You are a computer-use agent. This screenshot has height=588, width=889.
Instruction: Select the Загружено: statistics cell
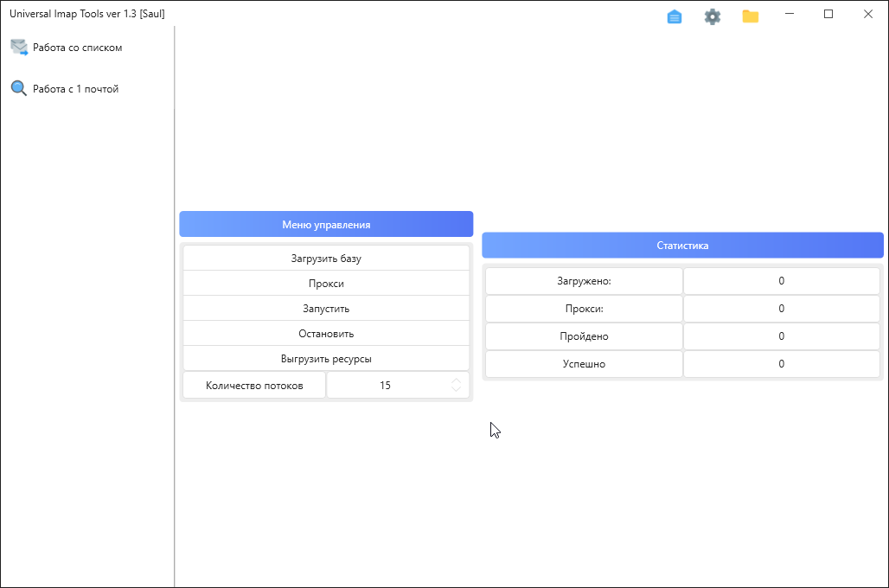pyautogui.click(x=584, y=281)
